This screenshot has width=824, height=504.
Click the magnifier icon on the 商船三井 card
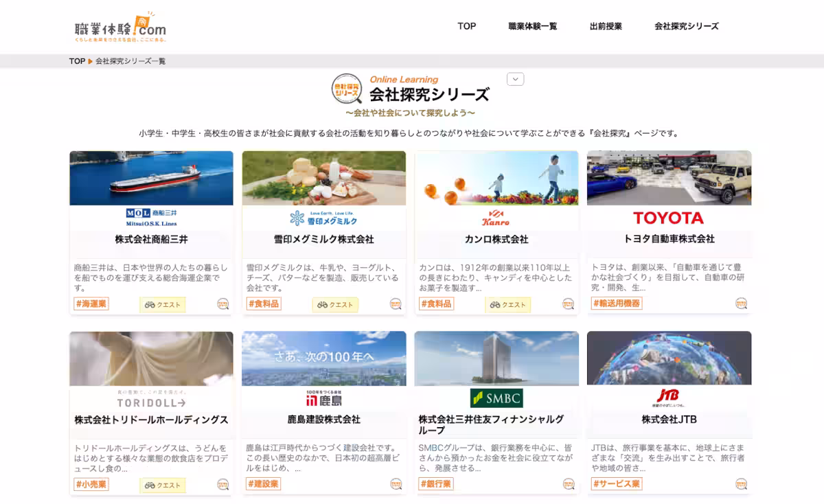(224, 304)
